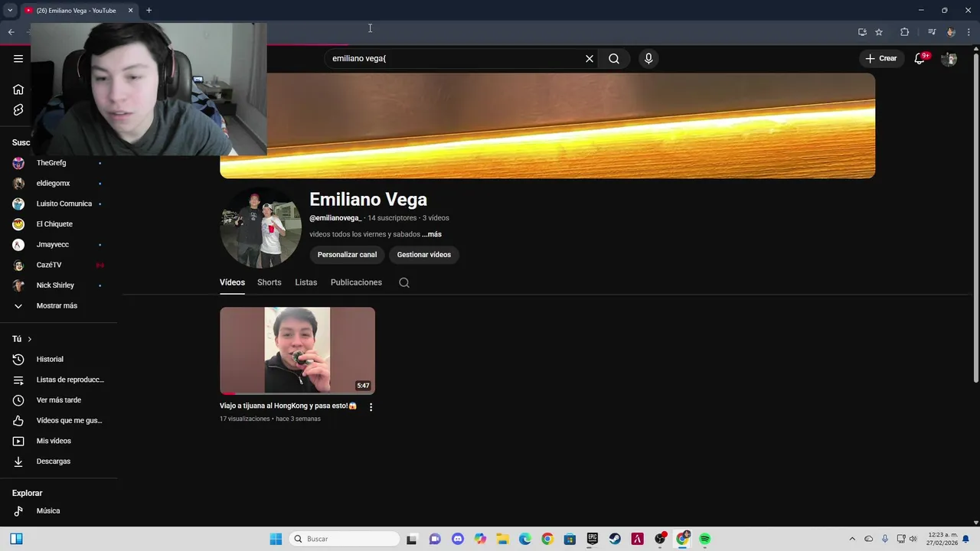Open Shorts from the sidebar icon
The height and width of the screenshot is (551, 980).
18,110
